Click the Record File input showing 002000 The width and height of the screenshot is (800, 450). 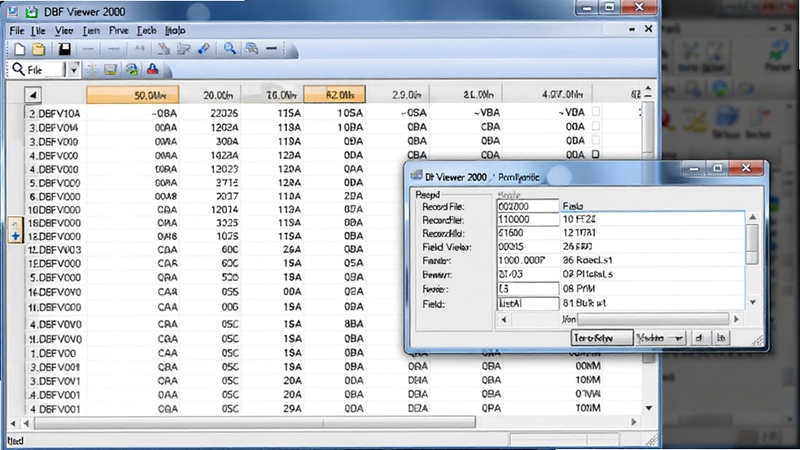pos(528,206)
